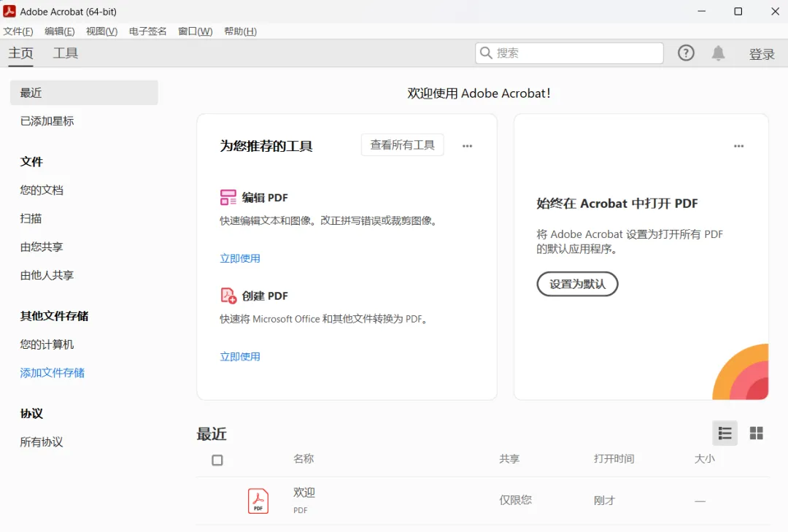
Task: Click inside the 搜索 input field
Action: [569, 53]
